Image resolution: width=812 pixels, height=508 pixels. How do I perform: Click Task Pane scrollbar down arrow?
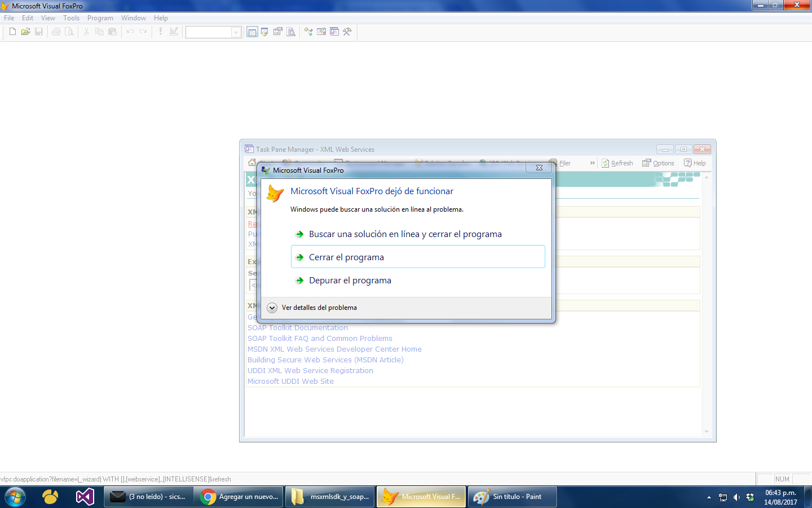point(707,432)
